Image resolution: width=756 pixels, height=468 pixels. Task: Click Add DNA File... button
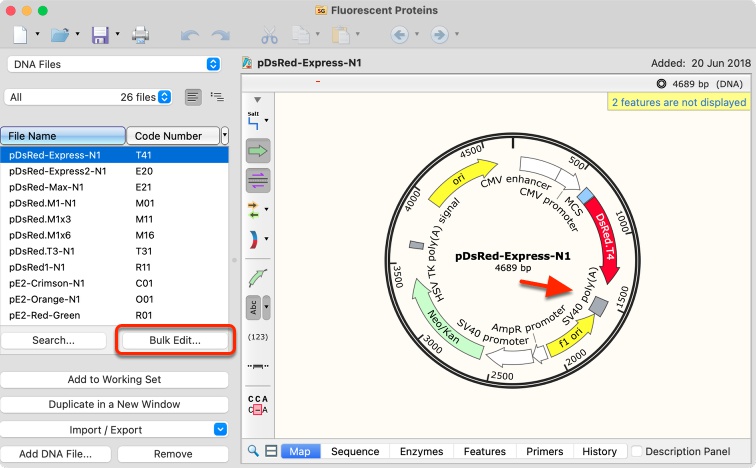coord(55,454)
